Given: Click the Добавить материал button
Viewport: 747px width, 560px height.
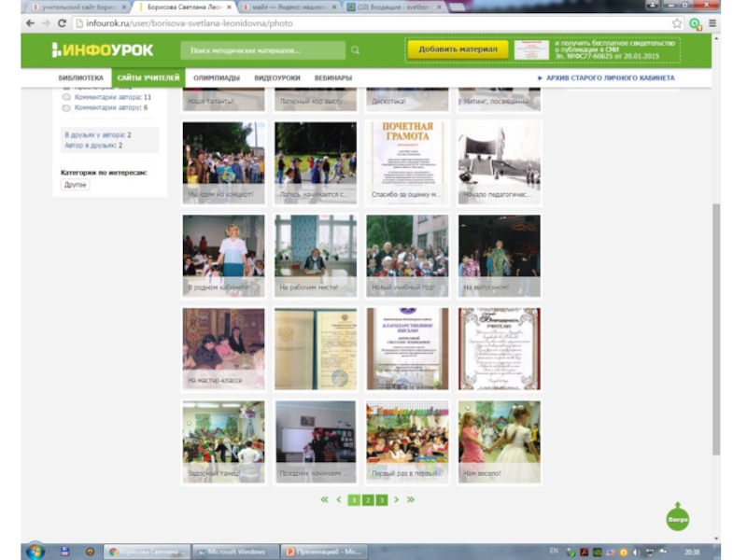Looking at the screenshot, I should click(458, 49).
